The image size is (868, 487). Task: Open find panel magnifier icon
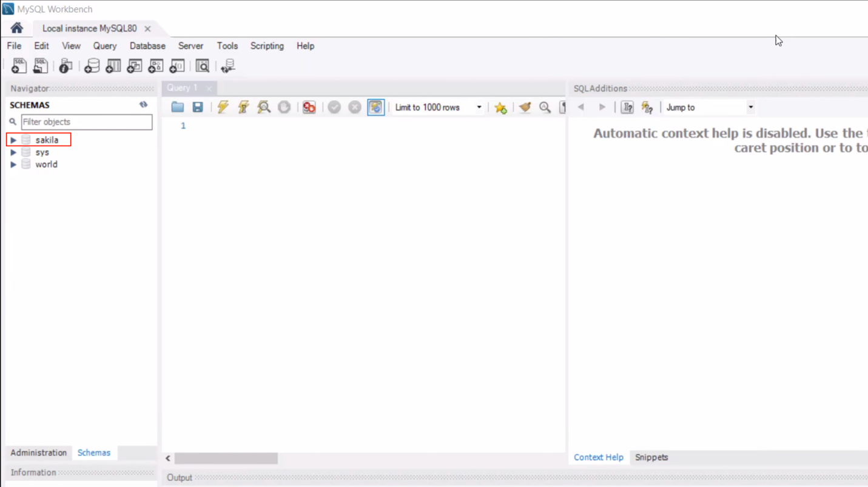point(545,107)
